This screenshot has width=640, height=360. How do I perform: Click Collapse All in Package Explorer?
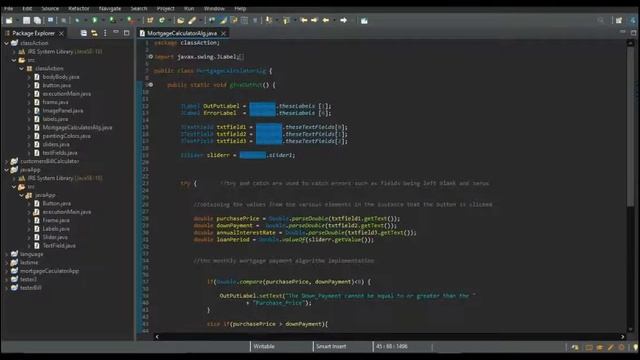[x=84, y=33]
